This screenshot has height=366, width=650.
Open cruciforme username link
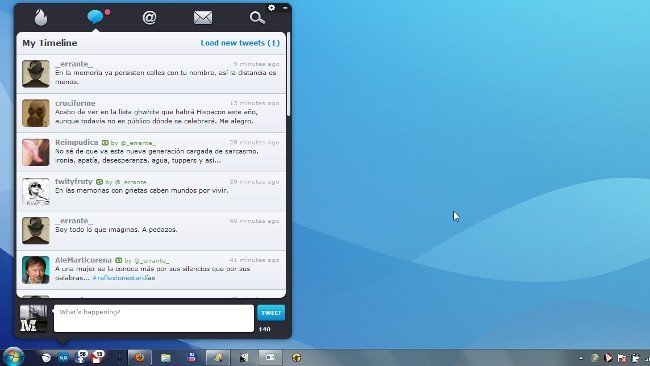(x=75, y=103)
